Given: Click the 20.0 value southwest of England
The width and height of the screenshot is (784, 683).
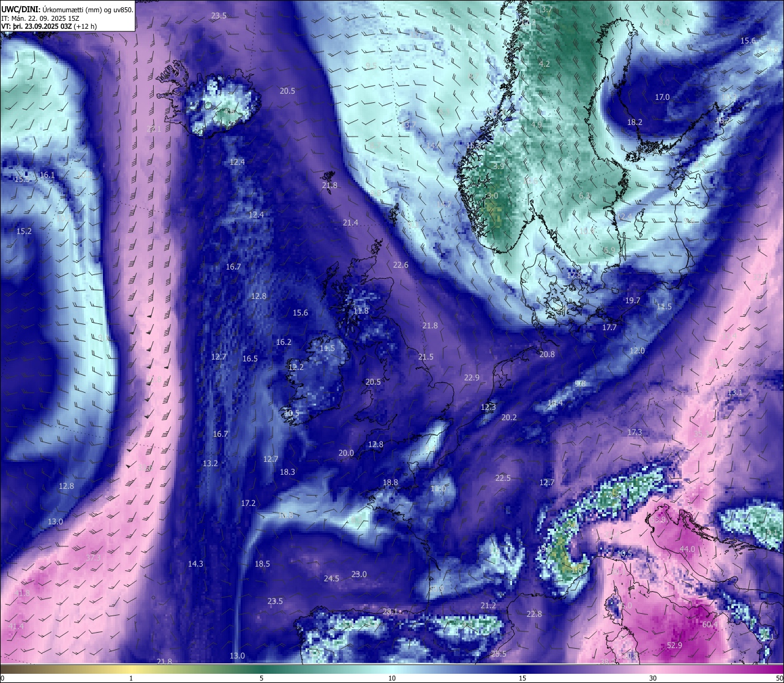Looking at the screenshot, I should 346,453.
